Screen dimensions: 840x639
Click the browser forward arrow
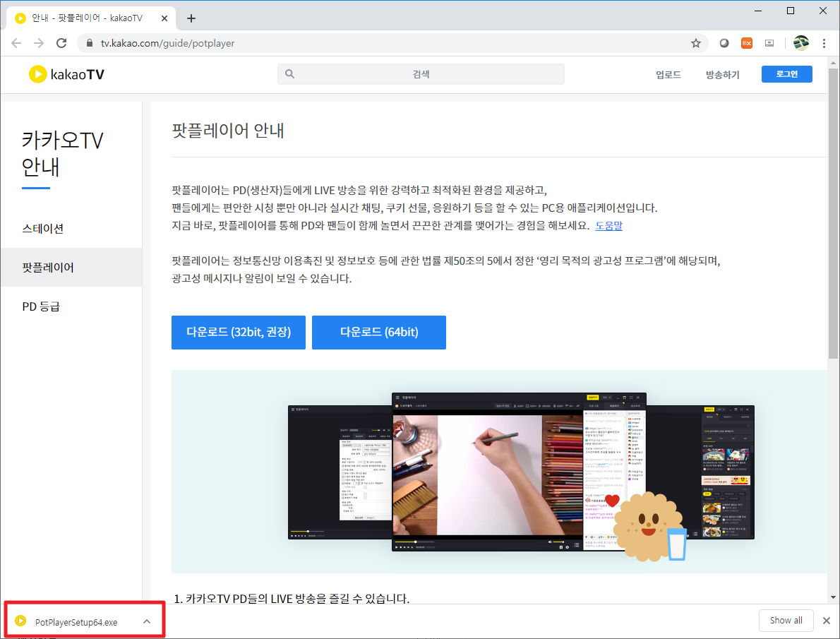39,43
